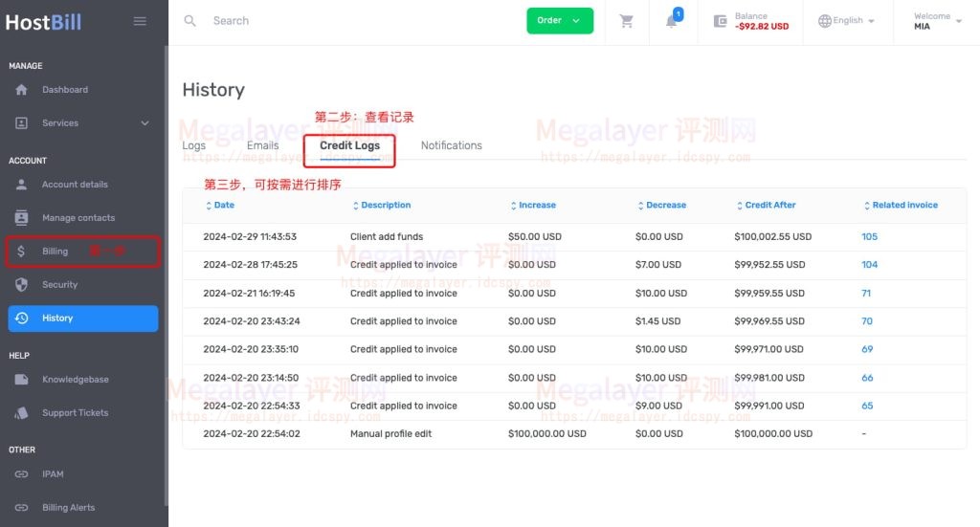Sort table by Date column
Viewport: 980px width, 527px height.
(223, 206)
